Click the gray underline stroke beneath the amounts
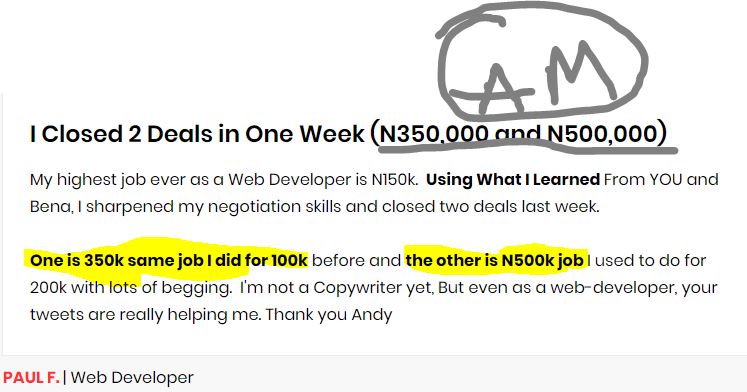This screenshot has height=392, width=747. coord(528,150)
